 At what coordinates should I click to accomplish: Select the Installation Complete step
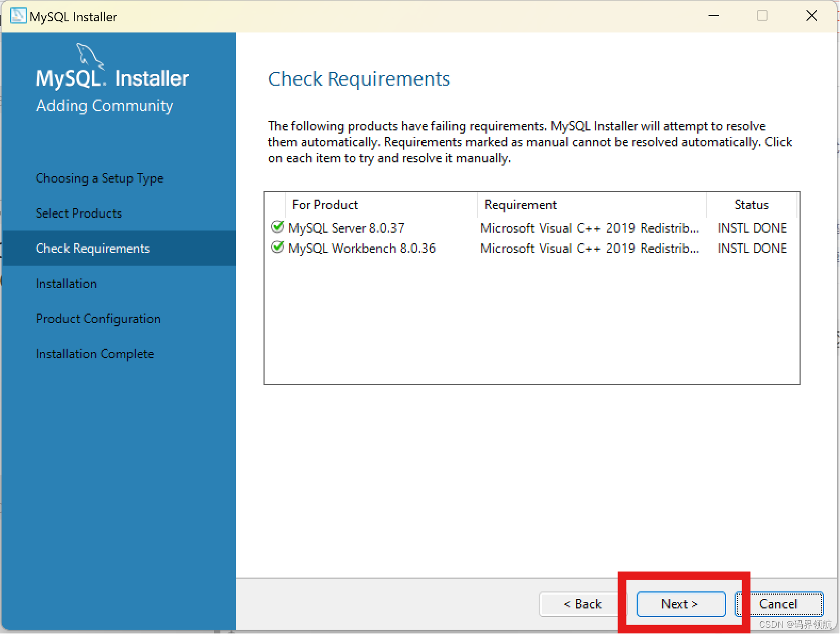coord(95,354)
